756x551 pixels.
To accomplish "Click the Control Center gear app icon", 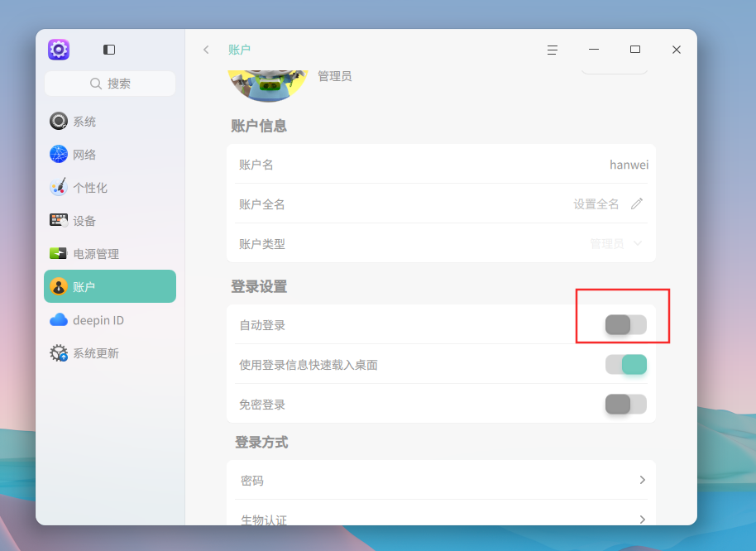I will pos(59,50).
